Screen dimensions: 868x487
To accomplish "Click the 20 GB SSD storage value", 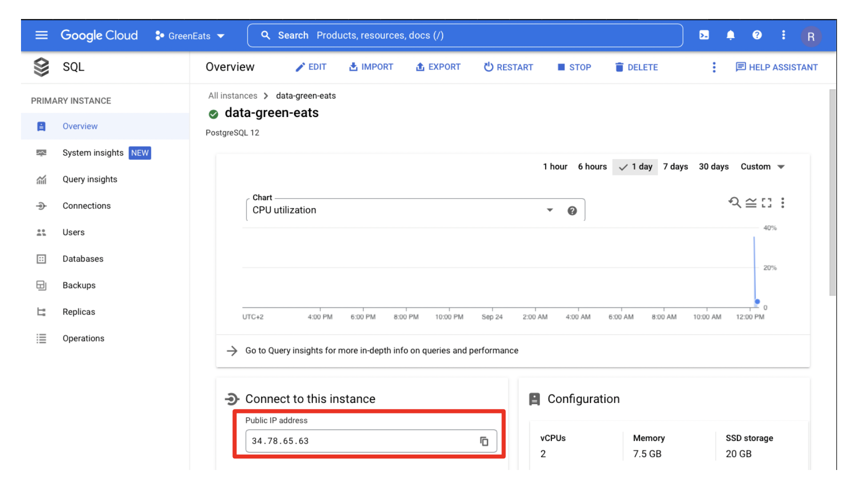I will (738, 454).
